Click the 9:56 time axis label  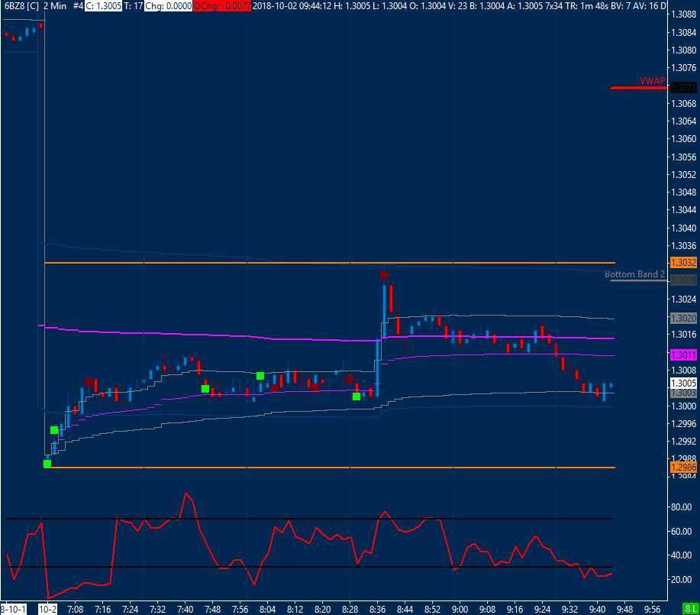(652, 609)
